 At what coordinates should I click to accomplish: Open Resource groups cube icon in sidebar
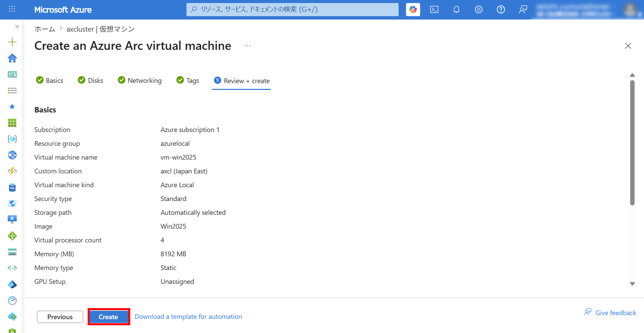coord(12,139)
